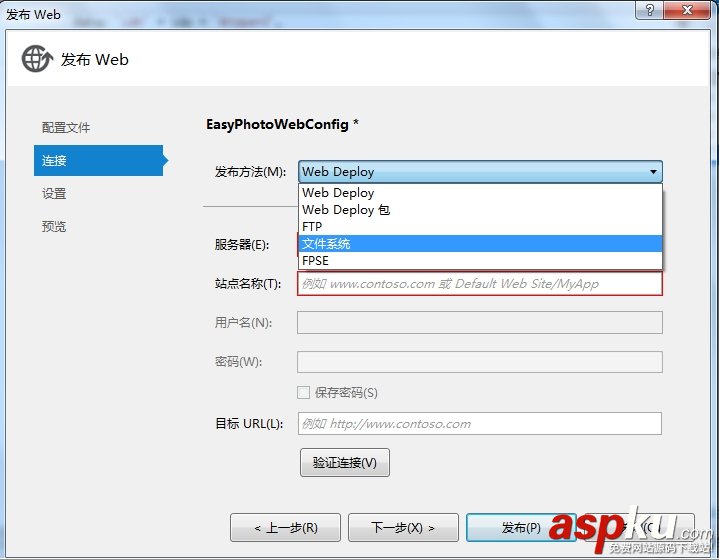Click the 验证连接 button

345,462
